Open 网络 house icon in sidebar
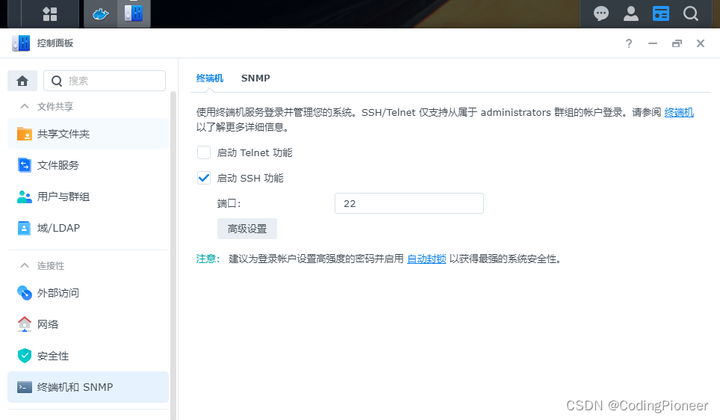720x420 pixels. click(24, 324)
